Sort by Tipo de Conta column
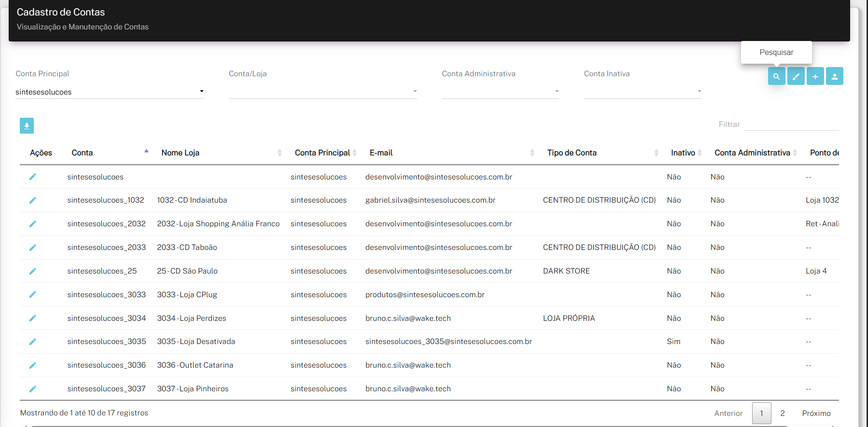This screenshot has width=868, height=427. [x=572, y=152]
